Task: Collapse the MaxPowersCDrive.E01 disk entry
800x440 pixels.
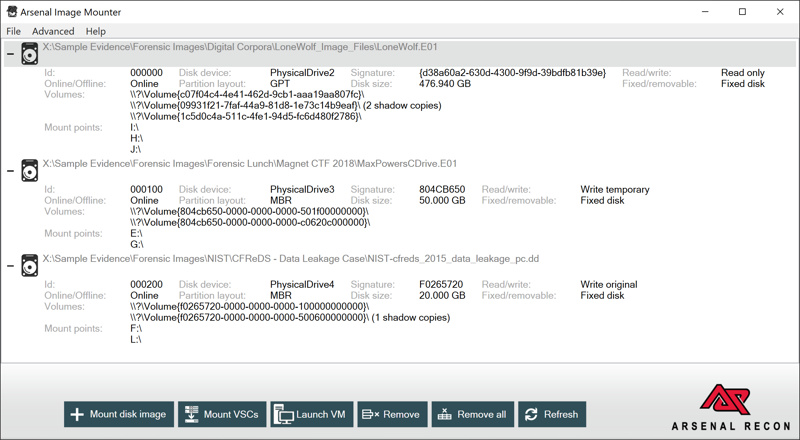Action: pos(10,171)
